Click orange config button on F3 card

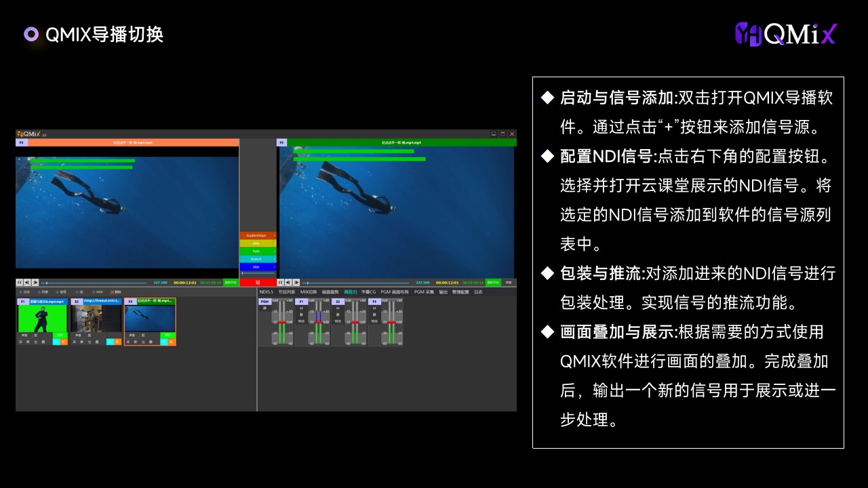(172, 342)
